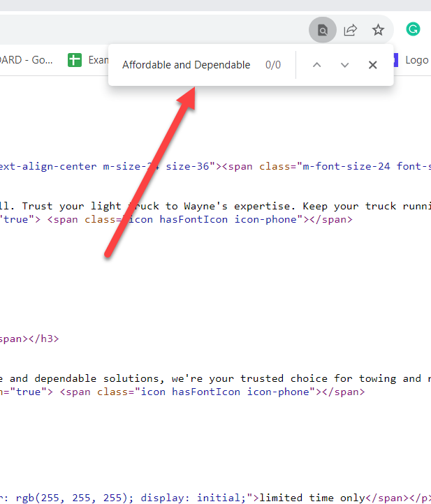Viewport: 431px width, 504px height.
Task: Open the bookmark ending in 'ARD - Go...'
Action: (27, 60)
